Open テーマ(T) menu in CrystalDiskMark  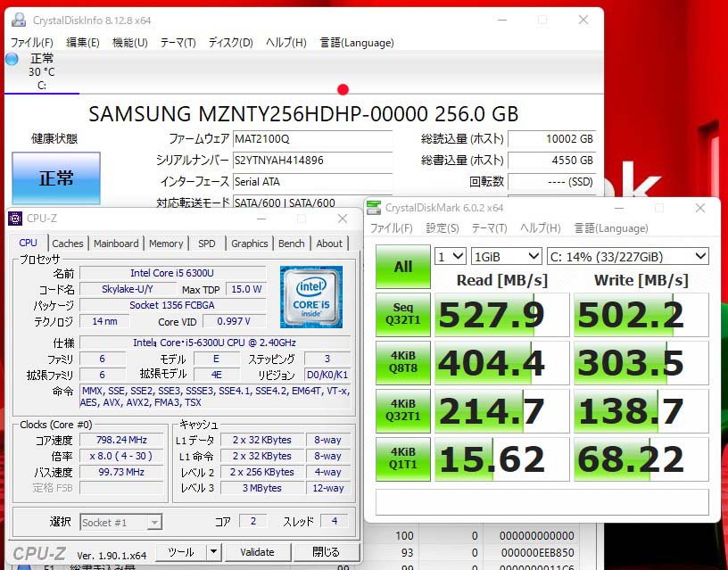click(490, 228)
